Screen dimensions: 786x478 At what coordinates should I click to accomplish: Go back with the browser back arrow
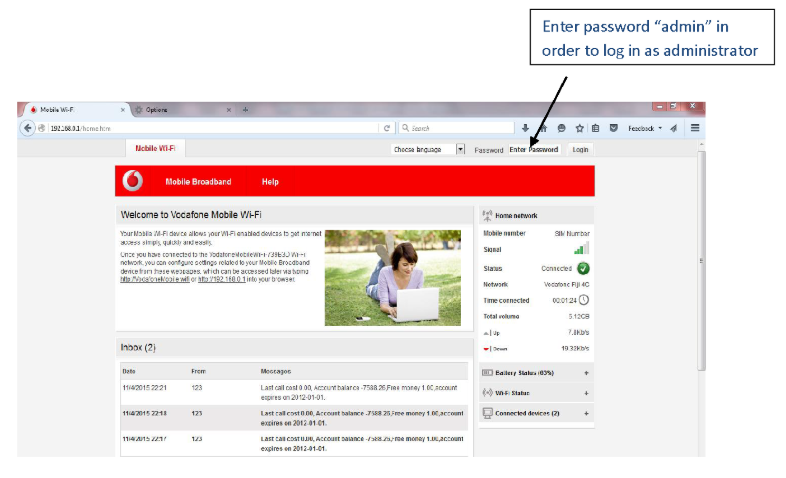click(x=28, y=128)
